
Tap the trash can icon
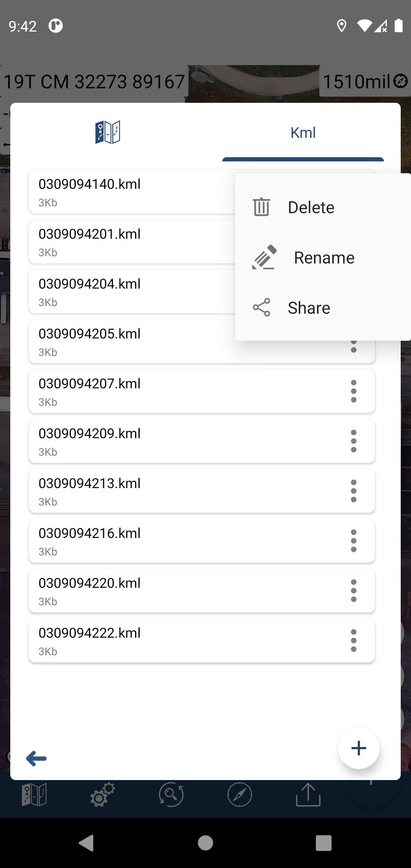[x=261, y=207]
